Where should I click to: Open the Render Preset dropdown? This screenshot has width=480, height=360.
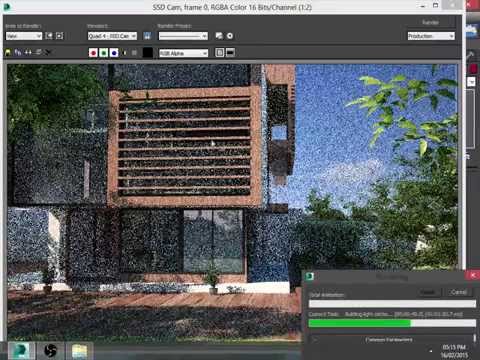pyautogui.click(x=183, y=36)
